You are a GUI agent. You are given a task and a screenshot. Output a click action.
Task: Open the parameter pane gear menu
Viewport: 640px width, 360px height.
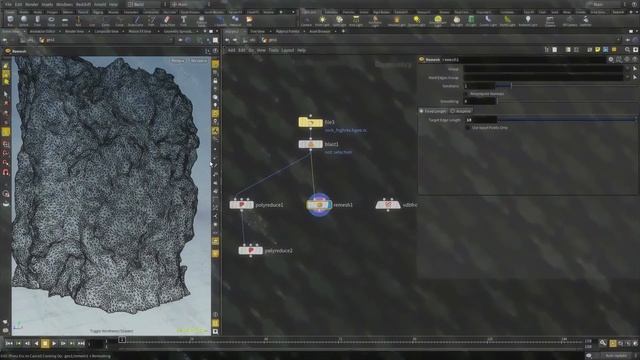point(611,60)
